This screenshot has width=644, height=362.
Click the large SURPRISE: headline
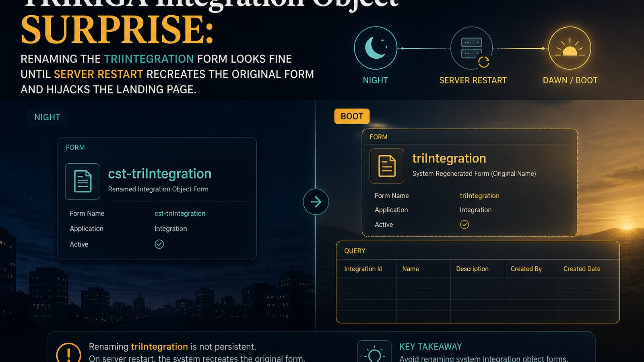pos(117,30)
